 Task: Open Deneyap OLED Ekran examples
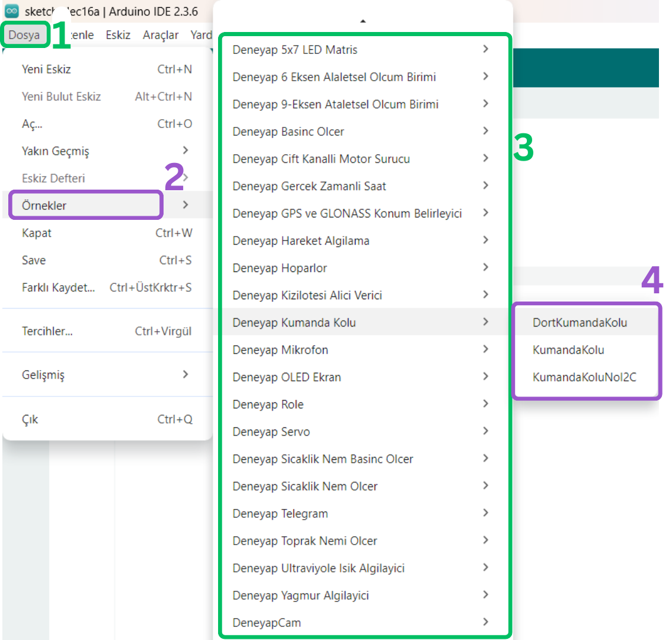(x=364, y=377)
